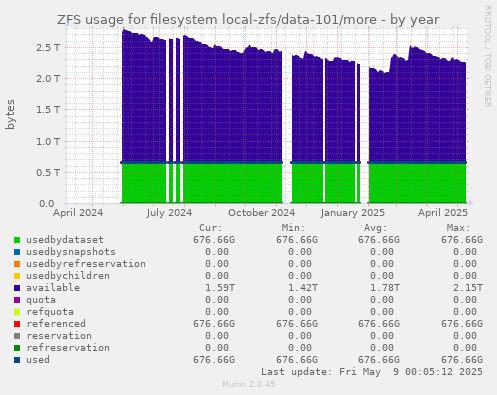This screenshot has height=395, width=497.
Task: Select the used legend label
Action: (38, 360)
